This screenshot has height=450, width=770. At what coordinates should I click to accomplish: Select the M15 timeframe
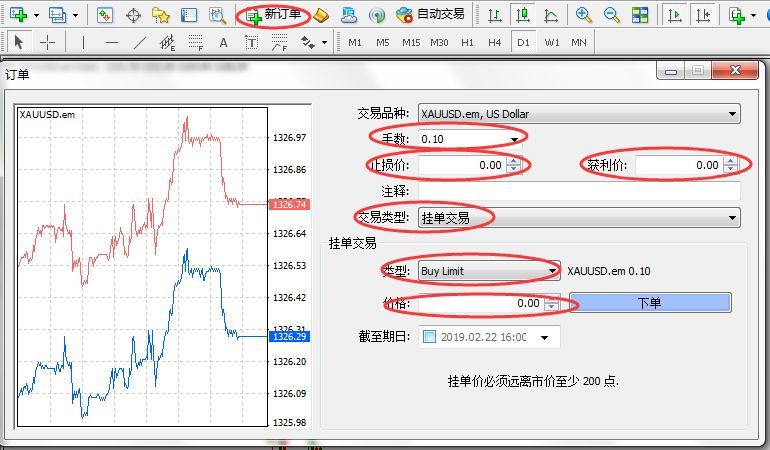(411, 43)
